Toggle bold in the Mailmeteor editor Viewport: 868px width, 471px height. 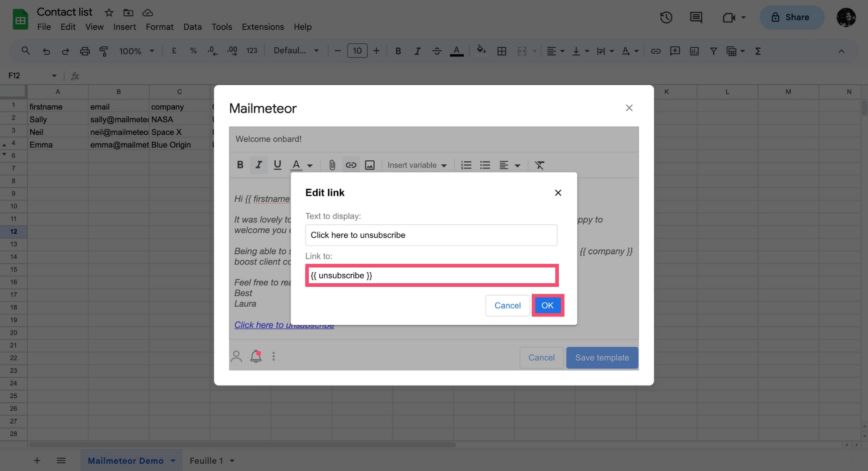click(x=240, y=165)
